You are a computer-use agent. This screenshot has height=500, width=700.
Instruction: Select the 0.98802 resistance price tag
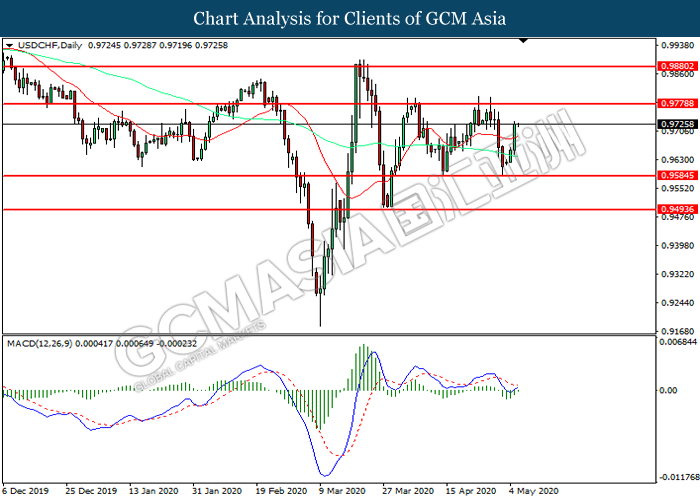678,66
